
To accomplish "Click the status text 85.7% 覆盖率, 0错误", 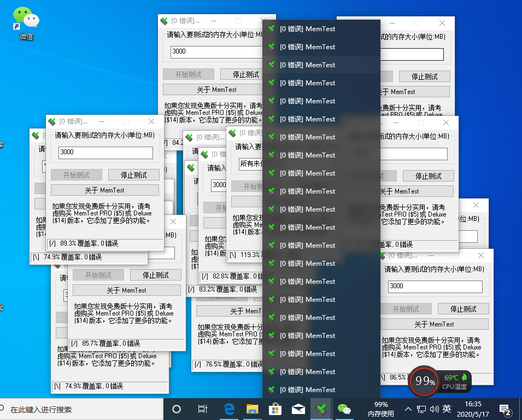I will [111, 343].
